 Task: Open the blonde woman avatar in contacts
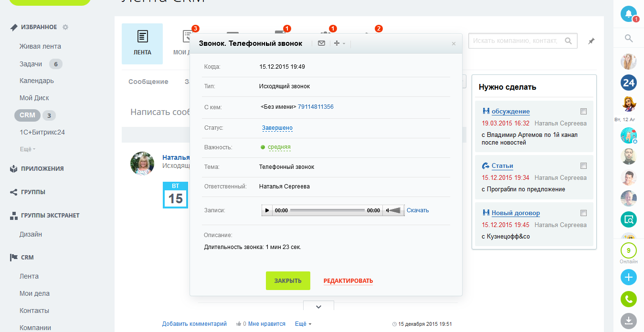click(x=629, y=62)
